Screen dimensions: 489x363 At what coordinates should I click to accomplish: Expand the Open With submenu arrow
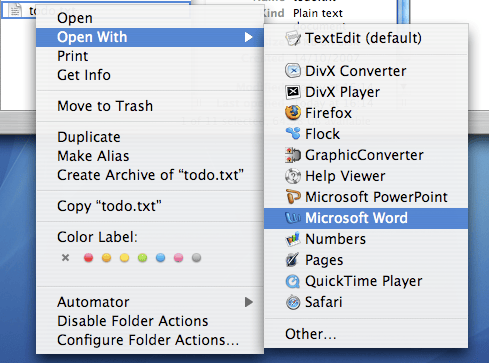click(248, 37)
